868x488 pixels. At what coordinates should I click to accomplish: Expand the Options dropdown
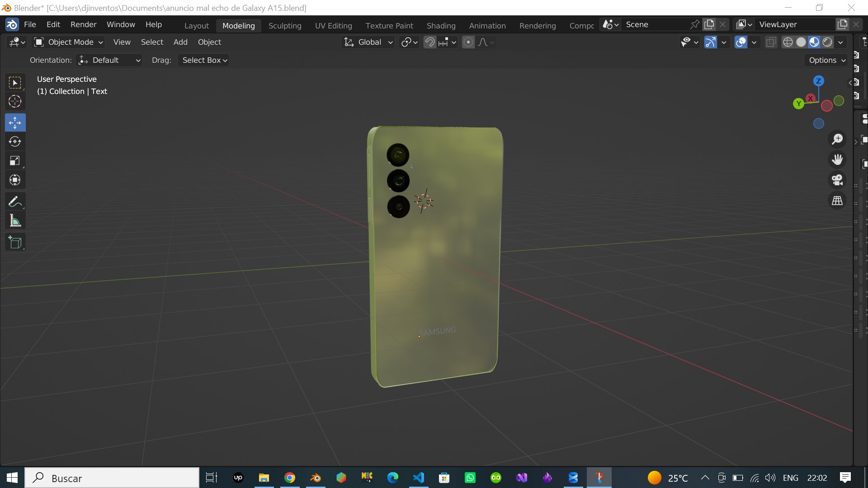pos(827,60)
